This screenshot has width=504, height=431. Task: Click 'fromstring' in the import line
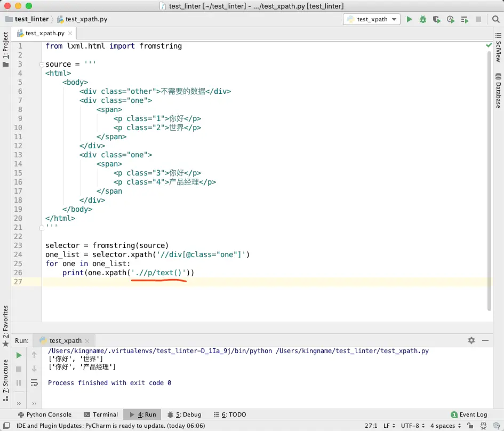click(161, 46)
